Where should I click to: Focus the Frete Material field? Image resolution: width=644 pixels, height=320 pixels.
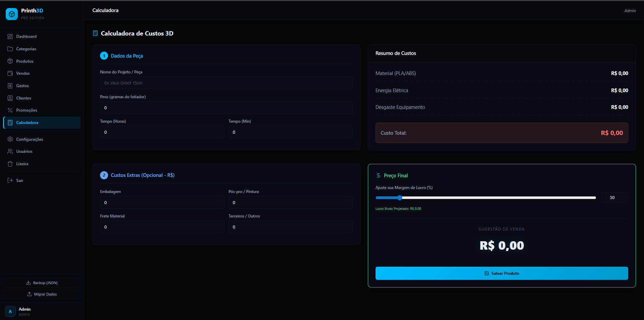[162, 227]
